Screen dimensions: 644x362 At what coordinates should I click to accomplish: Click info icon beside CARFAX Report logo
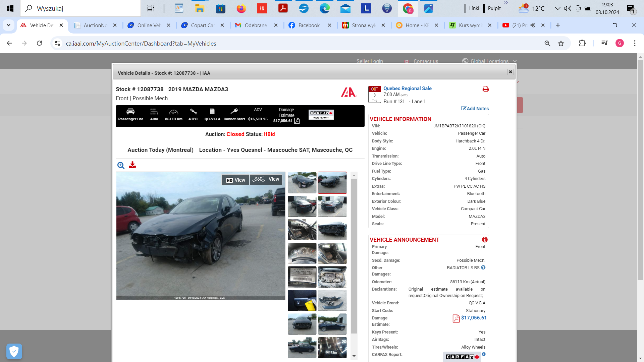[x=484, y=354]
